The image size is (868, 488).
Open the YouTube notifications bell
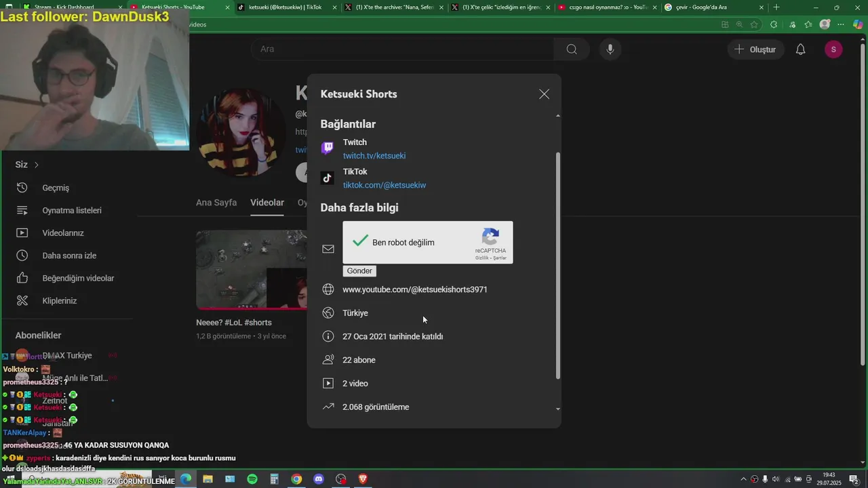click(x=801, y=49)
